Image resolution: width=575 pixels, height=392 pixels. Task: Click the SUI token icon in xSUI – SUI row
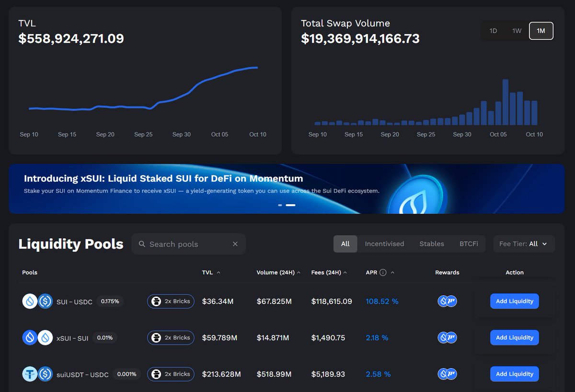pyautogui.click(x=46, y=337)
